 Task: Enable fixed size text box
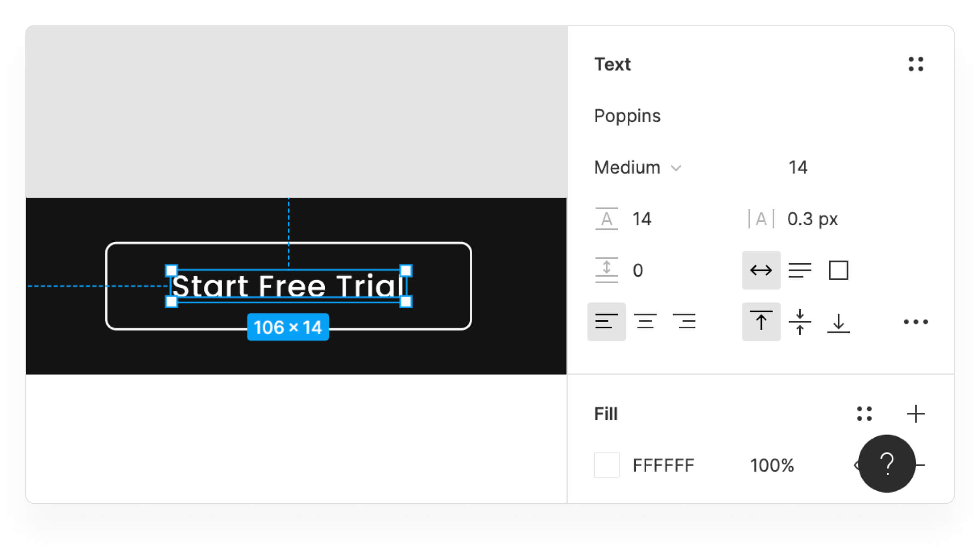click(838, 270)
